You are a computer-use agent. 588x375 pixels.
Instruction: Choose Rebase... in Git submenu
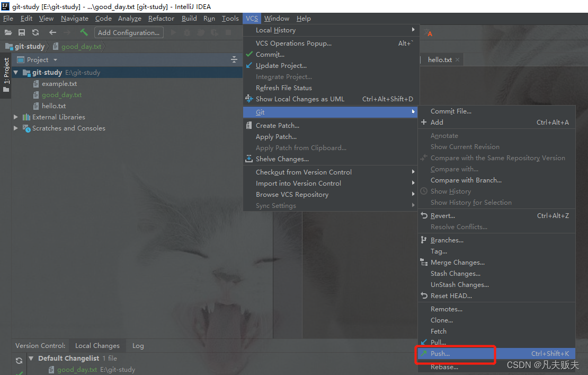click(497, 367)
